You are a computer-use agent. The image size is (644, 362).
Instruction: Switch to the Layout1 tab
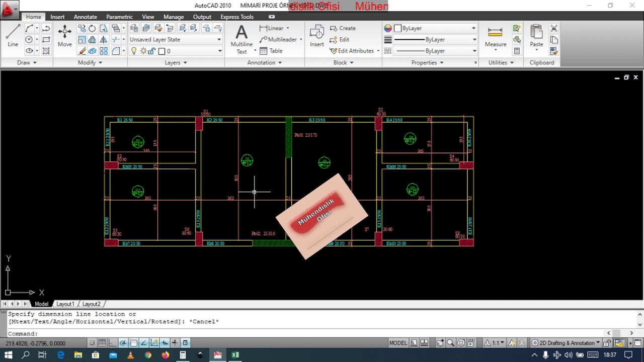(65, 304)
